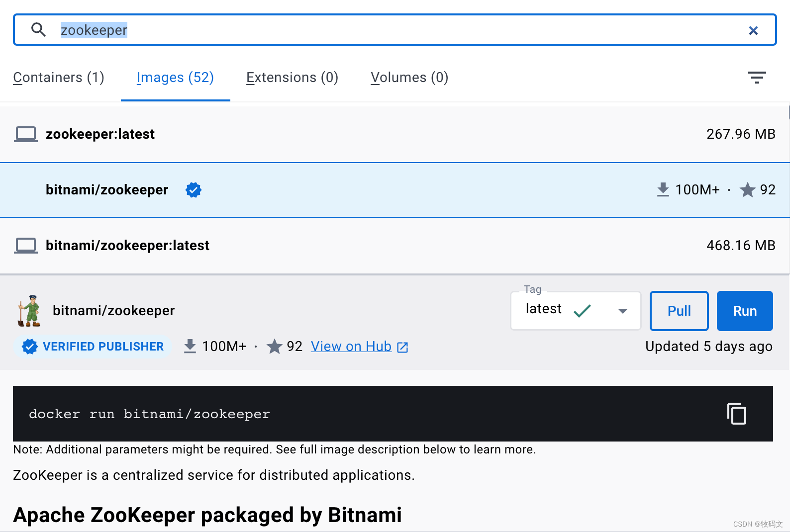Click star icon beside 92 in detail panel

[x=274, y=347]
